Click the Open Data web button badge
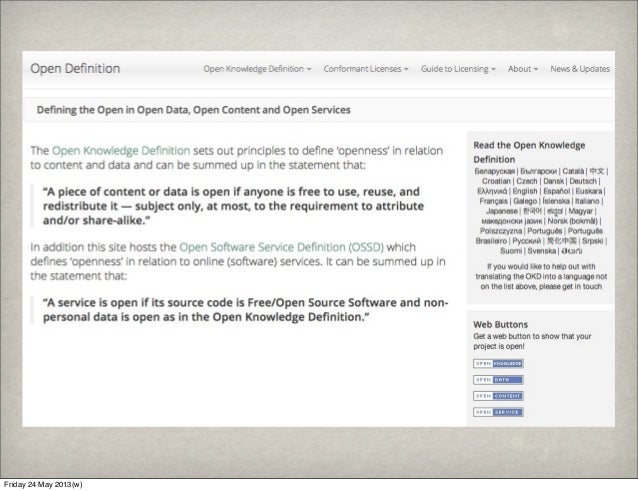Viewport: 638px width, 491px height. pos(498,380)
